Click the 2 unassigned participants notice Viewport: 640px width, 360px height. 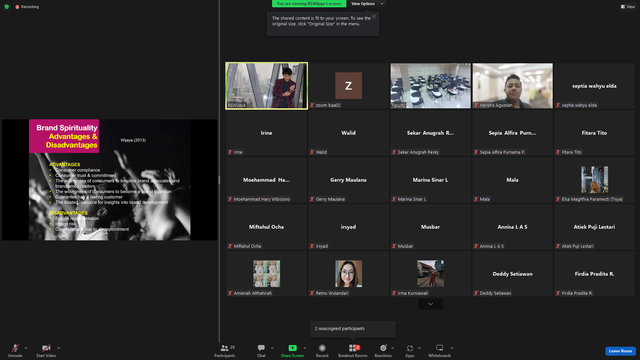[x=353, y=329]
